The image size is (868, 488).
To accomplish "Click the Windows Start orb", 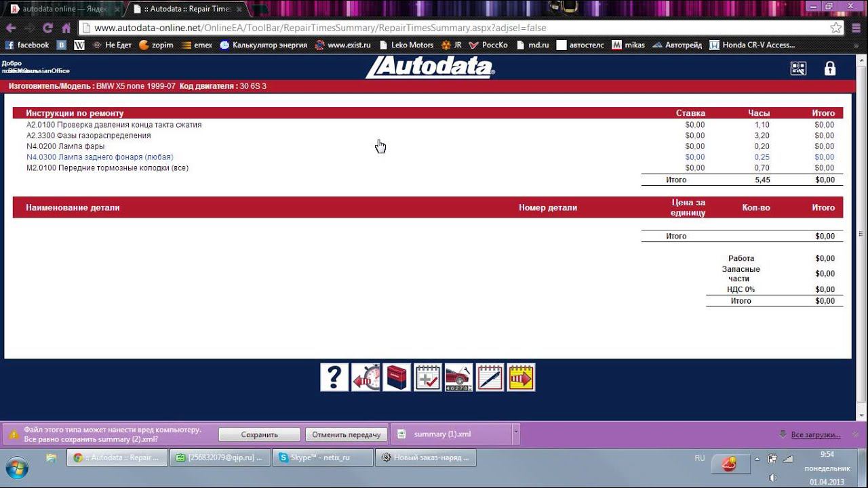I will pos(17,468).
